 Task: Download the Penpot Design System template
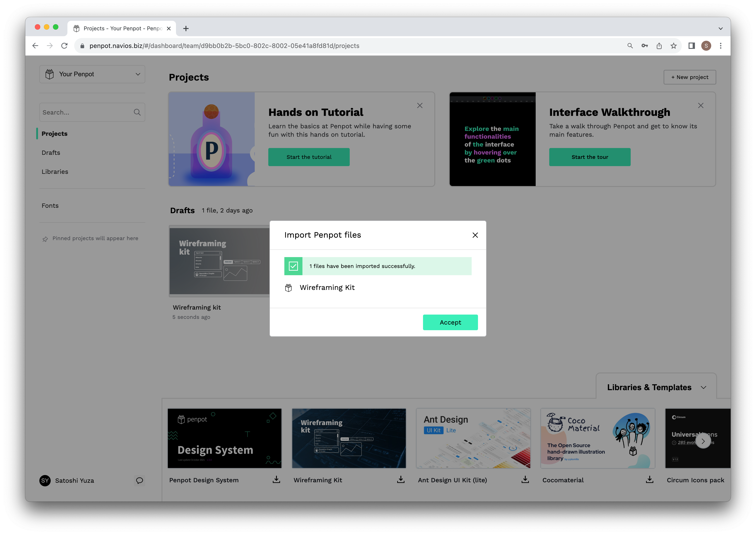[x=276, y=480]
